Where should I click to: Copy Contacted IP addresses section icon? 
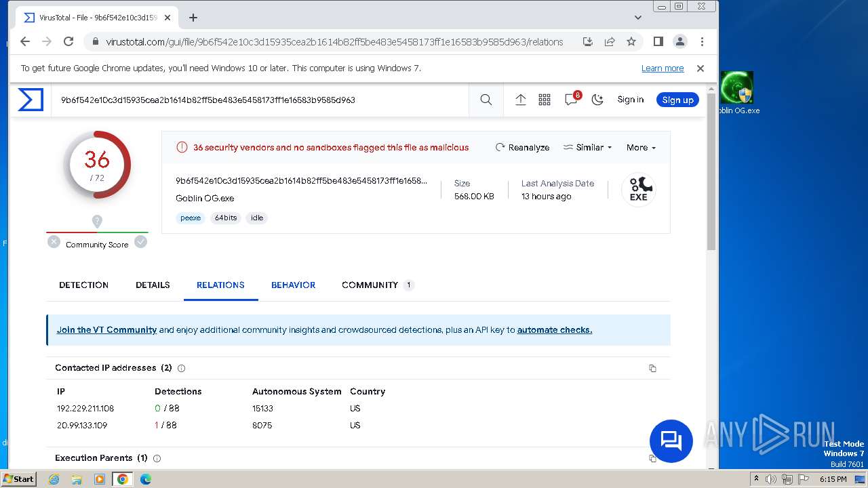pyautogui.click(x=652, y=368)
